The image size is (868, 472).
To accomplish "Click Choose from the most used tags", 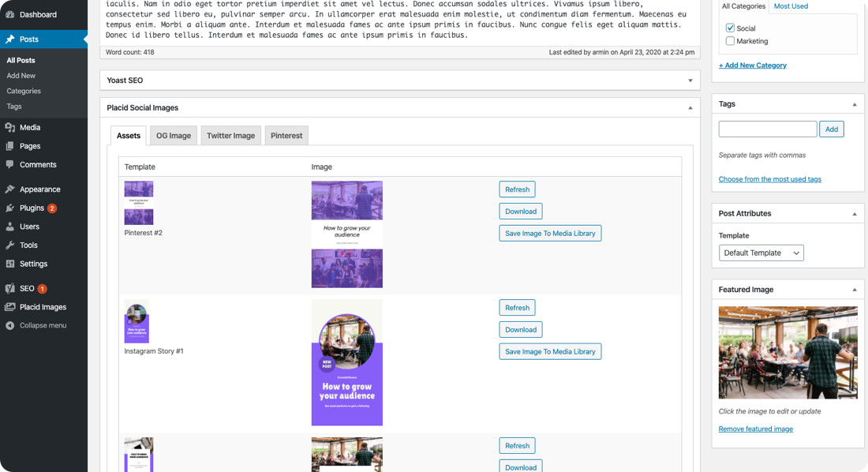I will pyautogui.click(x=769, y=179).
